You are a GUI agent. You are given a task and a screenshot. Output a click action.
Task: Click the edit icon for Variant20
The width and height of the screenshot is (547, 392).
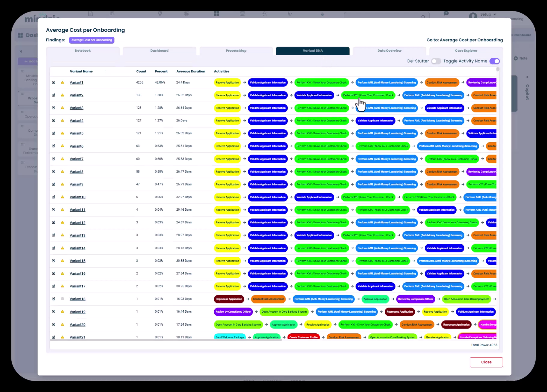pyautogui.click(x=53, y=324)
